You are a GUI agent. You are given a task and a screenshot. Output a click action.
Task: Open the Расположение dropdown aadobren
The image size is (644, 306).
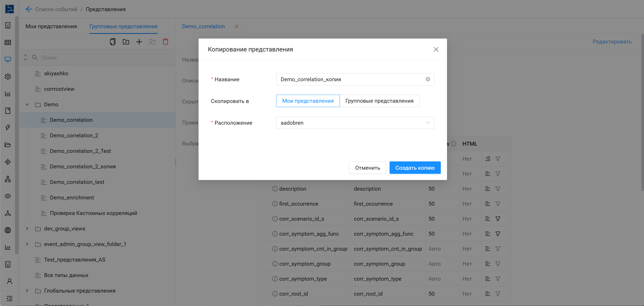[x=355, y=123]
